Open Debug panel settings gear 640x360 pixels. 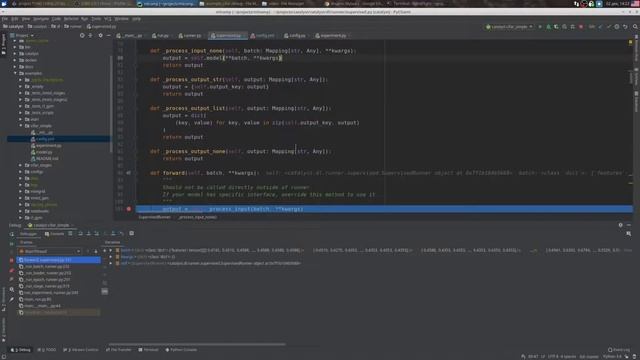[x=620, y=225]
